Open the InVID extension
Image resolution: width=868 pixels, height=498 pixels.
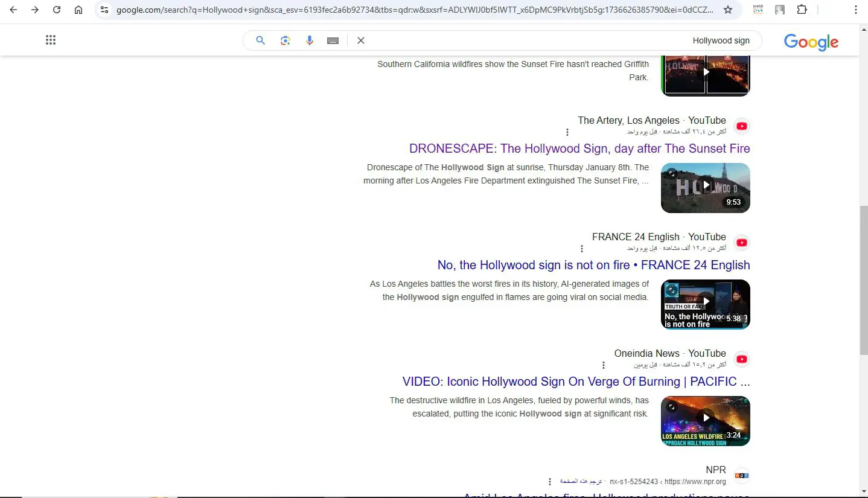coord(758,10)
